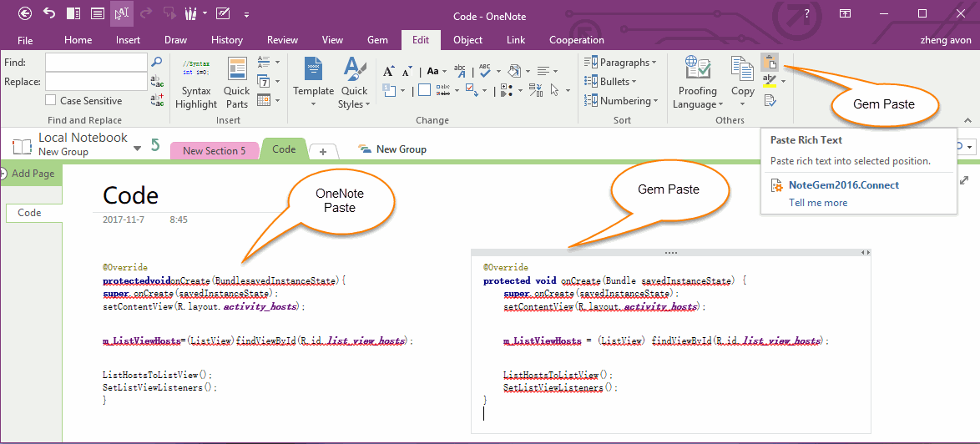980x444 pixels.
Task: Switch to the Cooperation ribbon tab
Action: tap(576, 40)
